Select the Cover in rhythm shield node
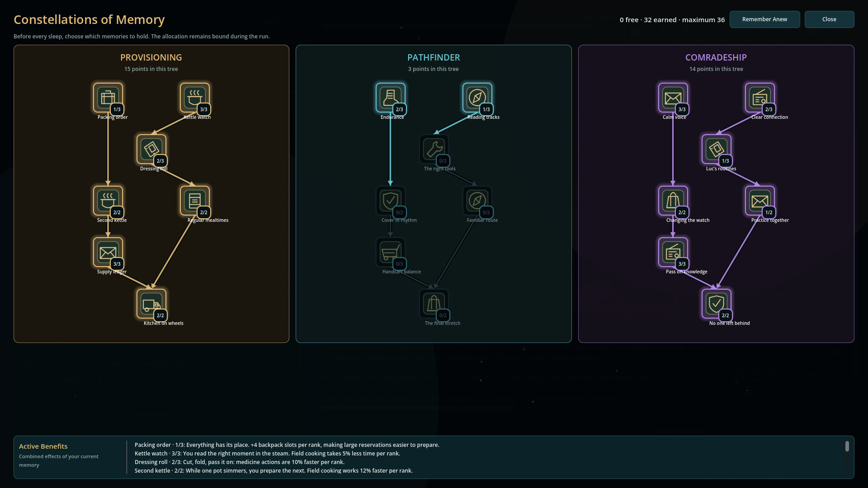This screenshot has width=868, height=488. click(390, 200)
